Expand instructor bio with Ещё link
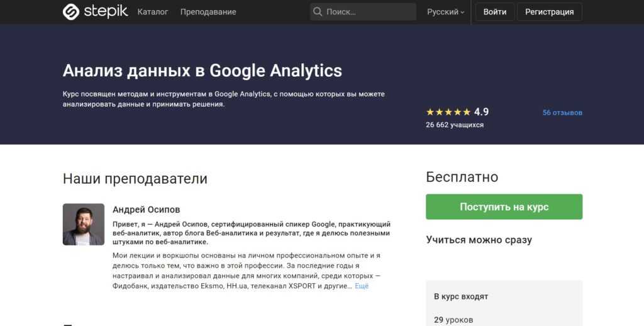The width and height of the screenshot is (644, 326). 362,286
